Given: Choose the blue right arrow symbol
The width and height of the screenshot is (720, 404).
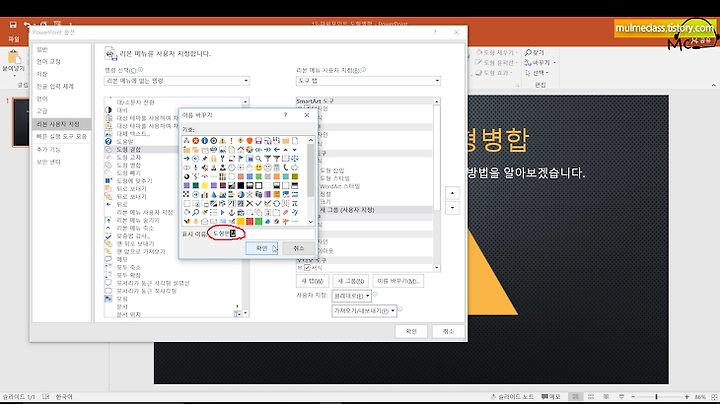Looking at the screenshot, I should tap(186, 158).
